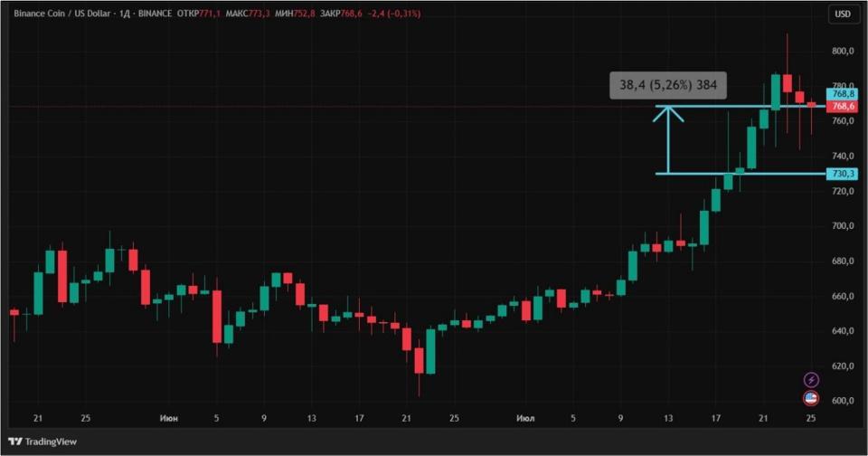The height and width of the screenshot is (456, 868).
Task: Click the purple lightning event icon
Action: click(811, 379)
